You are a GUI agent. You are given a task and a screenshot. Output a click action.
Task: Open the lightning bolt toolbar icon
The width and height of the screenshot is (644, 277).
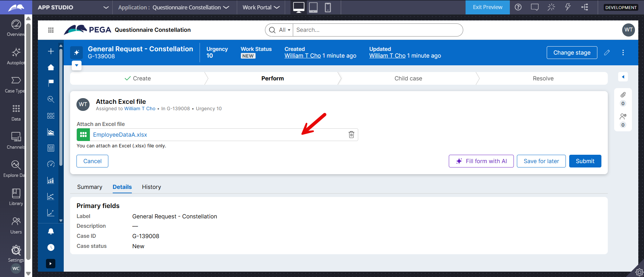click(x=568, y=7)
